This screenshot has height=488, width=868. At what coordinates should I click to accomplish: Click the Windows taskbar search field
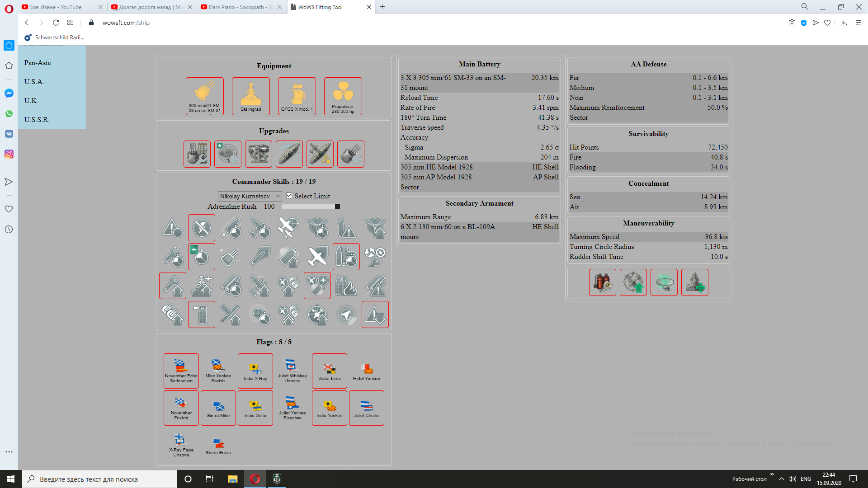tap(99, 479)
